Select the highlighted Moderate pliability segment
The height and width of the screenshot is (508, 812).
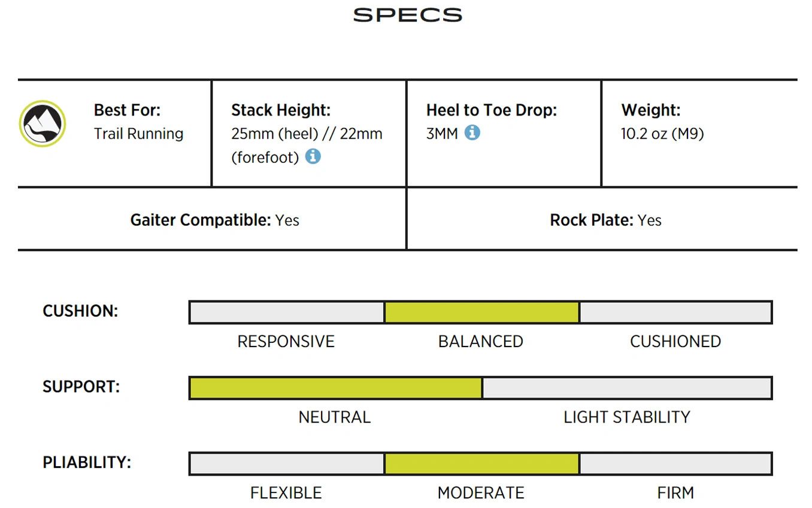[481, 464]
